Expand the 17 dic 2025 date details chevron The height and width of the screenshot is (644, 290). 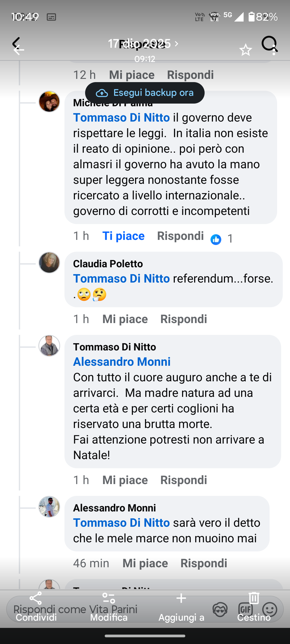pyautogui.click(x=176, y=43)
